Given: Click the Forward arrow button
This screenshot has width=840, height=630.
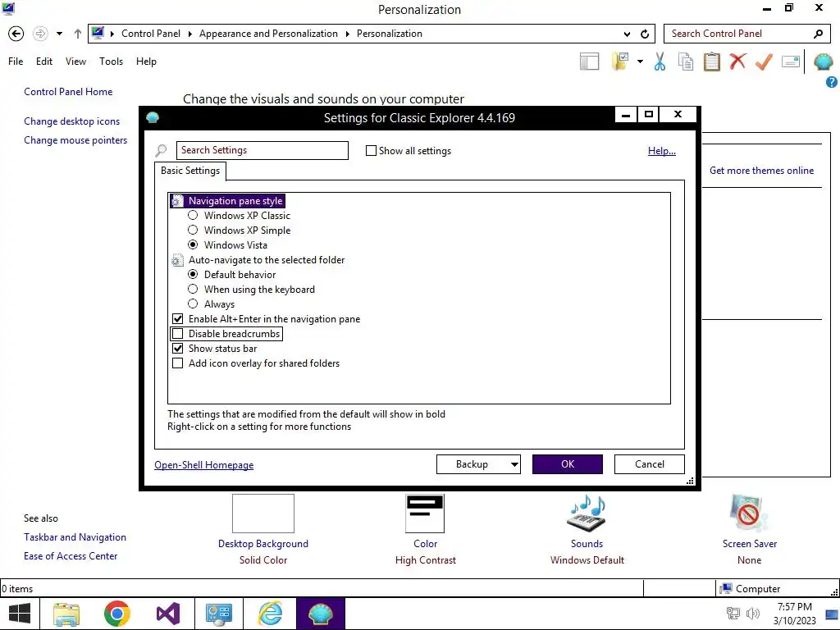Looking at the screenshot, I should pos(40,34).
